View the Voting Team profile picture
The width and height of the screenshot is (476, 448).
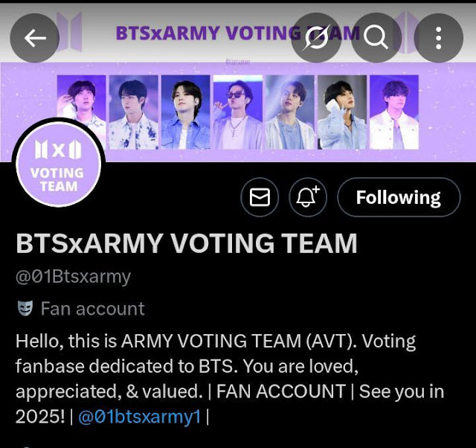(x=58, y=164)
